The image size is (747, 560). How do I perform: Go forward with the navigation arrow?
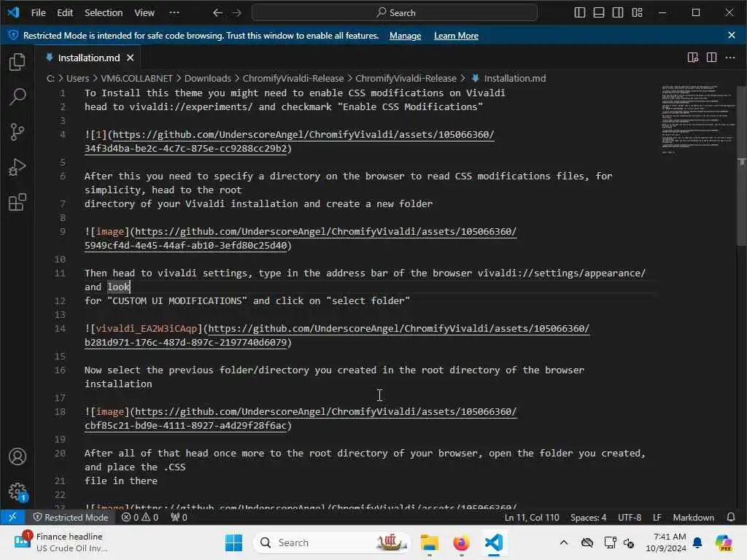click(x=237, y=13)
